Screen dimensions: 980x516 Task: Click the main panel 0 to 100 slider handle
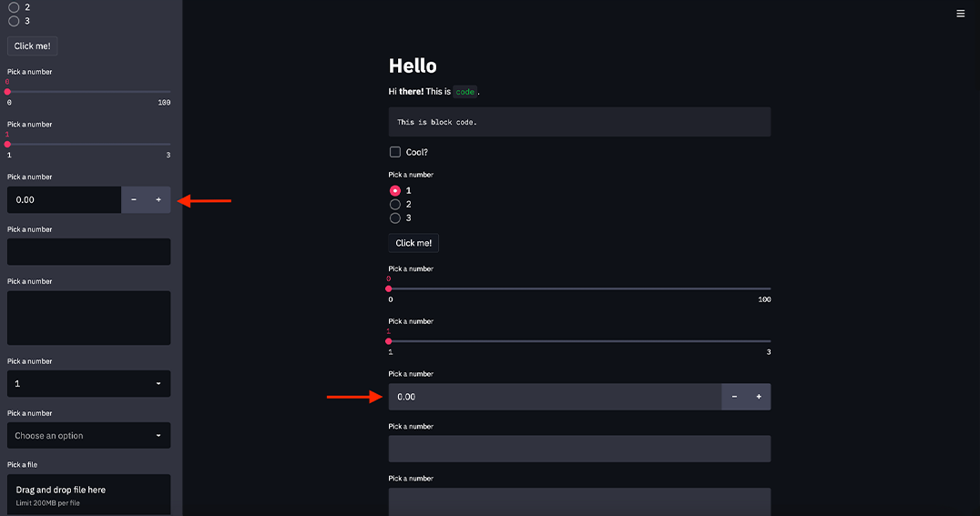(x=389, y=288)
